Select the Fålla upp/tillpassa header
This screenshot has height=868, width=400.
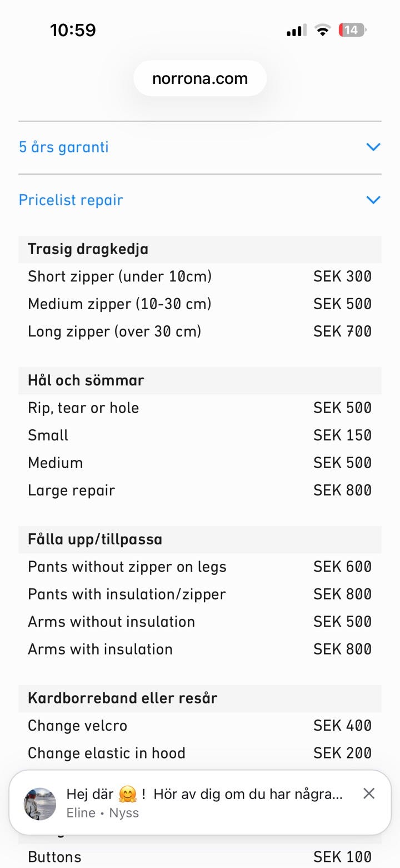click(x=95, y=539)
